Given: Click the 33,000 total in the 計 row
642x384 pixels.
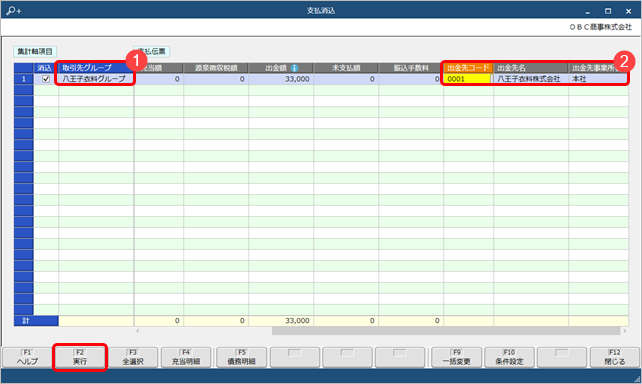Looking at the screenshot, I should point(281,321).
